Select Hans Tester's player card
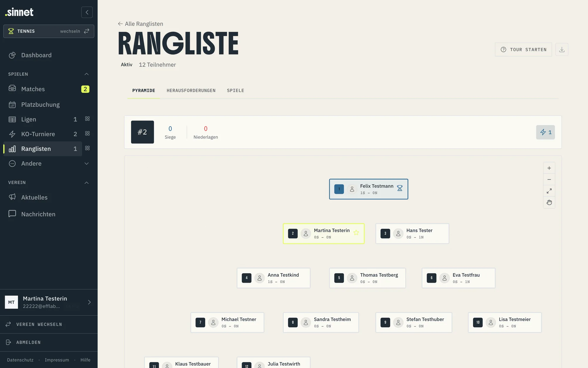The width and height of the screenshot is (588, 368). [412, 234]
